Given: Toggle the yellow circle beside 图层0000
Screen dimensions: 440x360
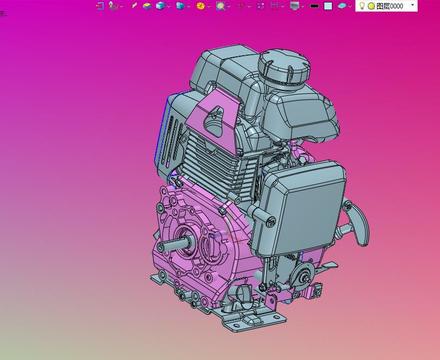Looking at the screenshot, I should tap(371, 6).
